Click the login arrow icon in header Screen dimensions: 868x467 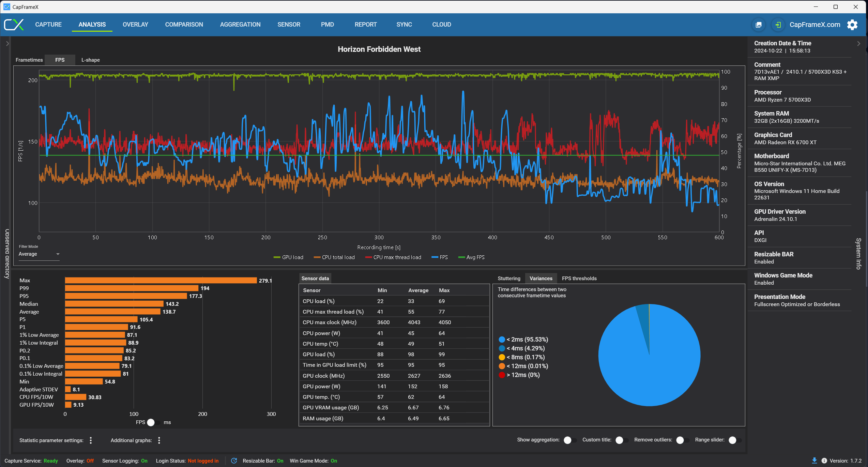pyautogui.click(x=778, y=25)
